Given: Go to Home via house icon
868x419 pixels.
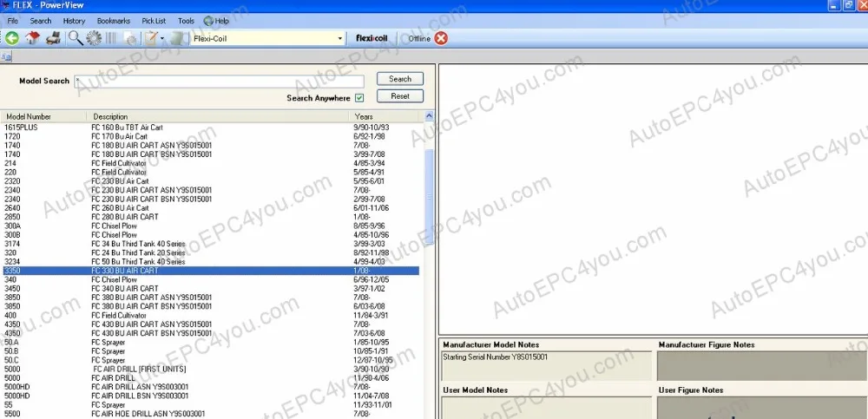Looking at the screenshot, I should 33,38.
